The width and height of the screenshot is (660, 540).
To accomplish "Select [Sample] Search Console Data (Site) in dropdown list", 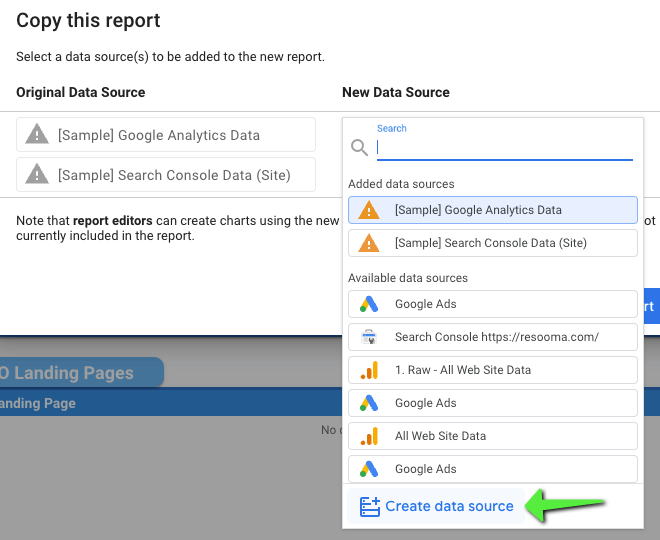I will [x=492, y=243].
